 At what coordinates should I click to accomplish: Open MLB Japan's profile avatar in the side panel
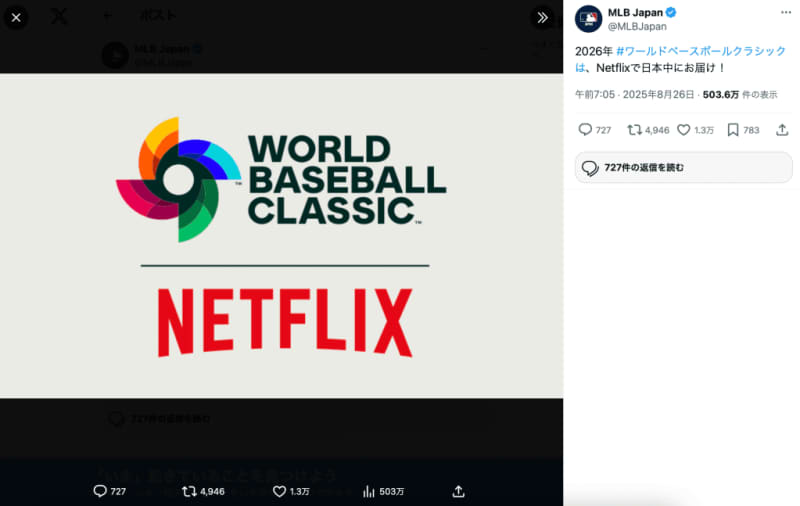[589, 19]
